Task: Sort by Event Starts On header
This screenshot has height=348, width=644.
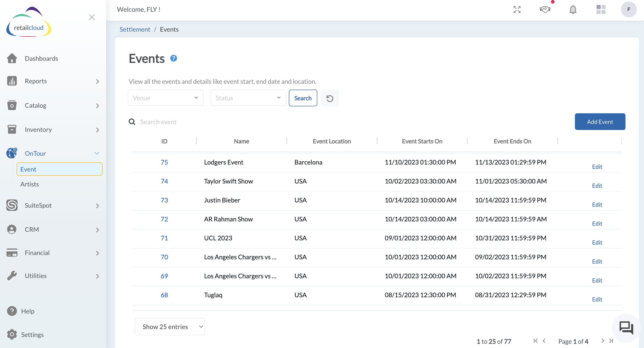Action: (422, 141)
